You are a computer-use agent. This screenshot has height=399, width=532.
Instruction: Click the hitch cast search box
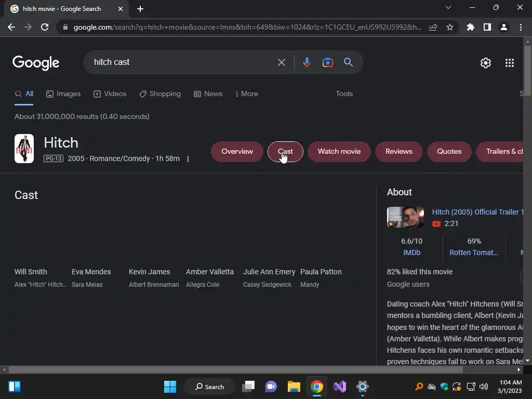click(x=183, y=62)
